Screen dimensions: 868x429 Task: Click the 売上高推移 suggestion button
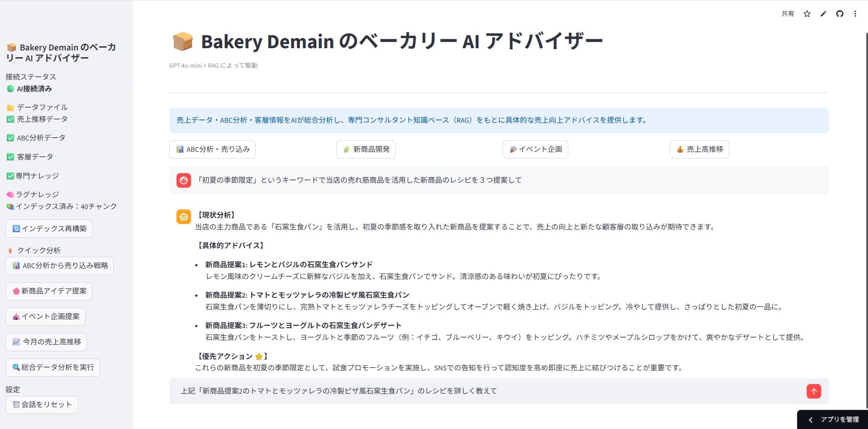699,150
